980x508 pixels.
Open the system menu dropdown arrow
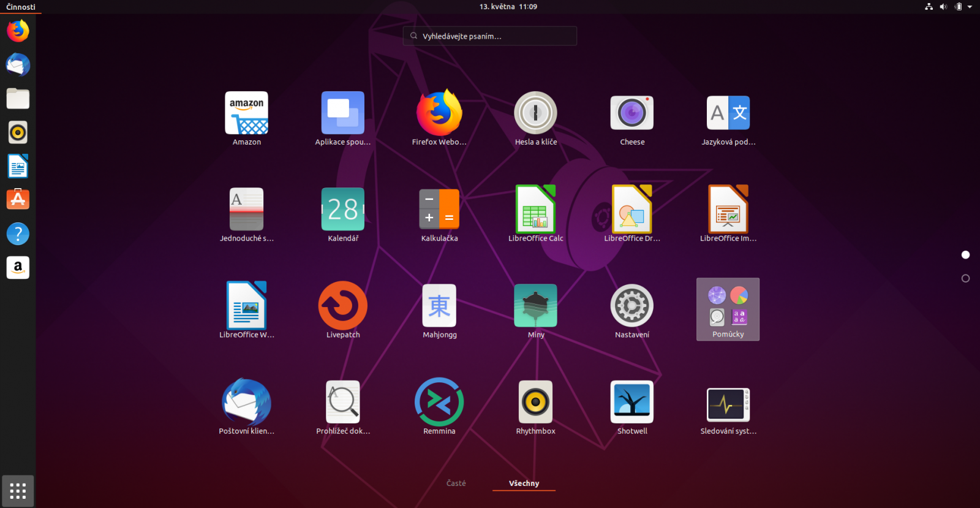pos(970,7)
